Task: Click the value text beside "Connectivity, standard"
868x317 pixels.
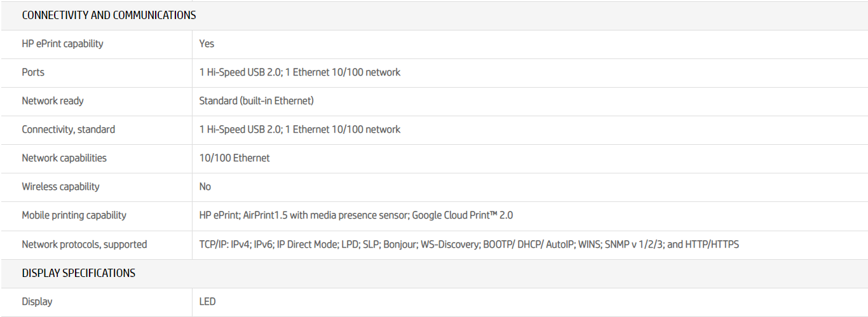Action: (x=299, y=130)
